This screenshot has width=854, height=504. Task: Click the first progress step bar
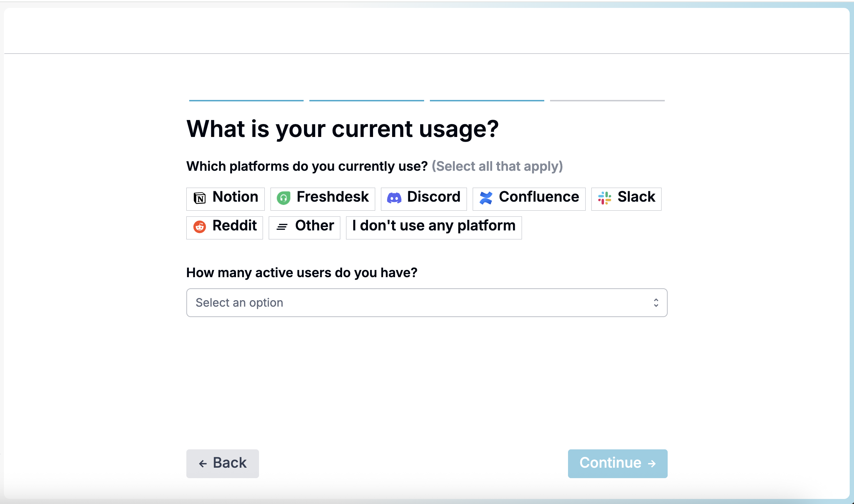point(246,101)
